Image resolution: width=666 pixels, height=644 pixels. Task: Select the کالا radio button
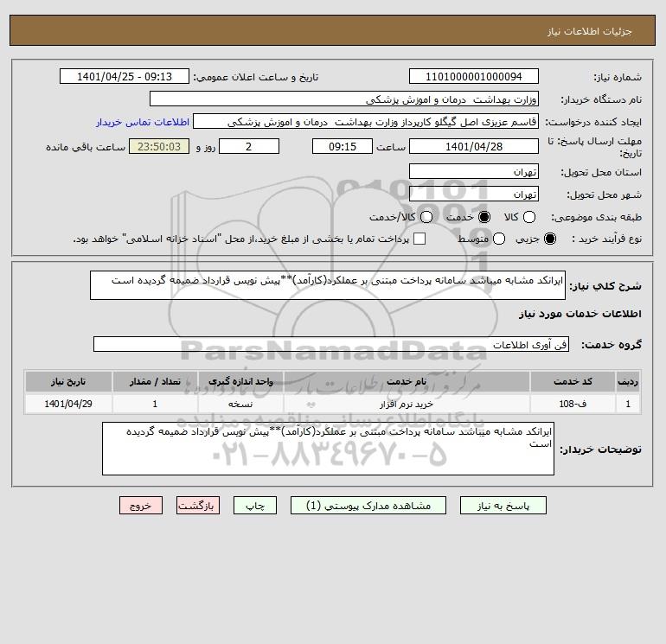[528, 217]
